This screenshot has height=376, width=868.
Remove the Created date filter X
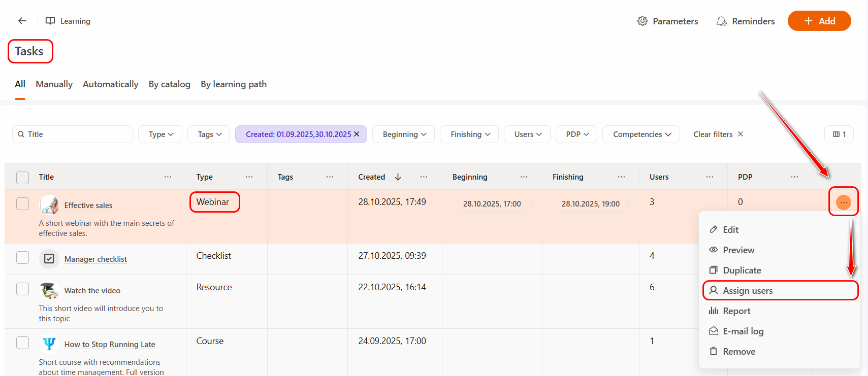coord(357,134)
